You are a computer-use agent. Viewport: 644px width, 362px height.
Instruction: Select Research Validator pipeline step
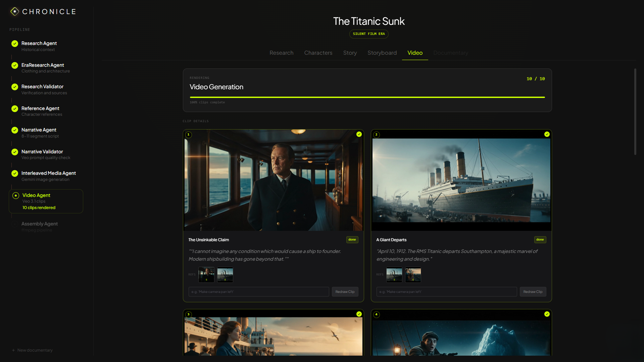point(46,90)
